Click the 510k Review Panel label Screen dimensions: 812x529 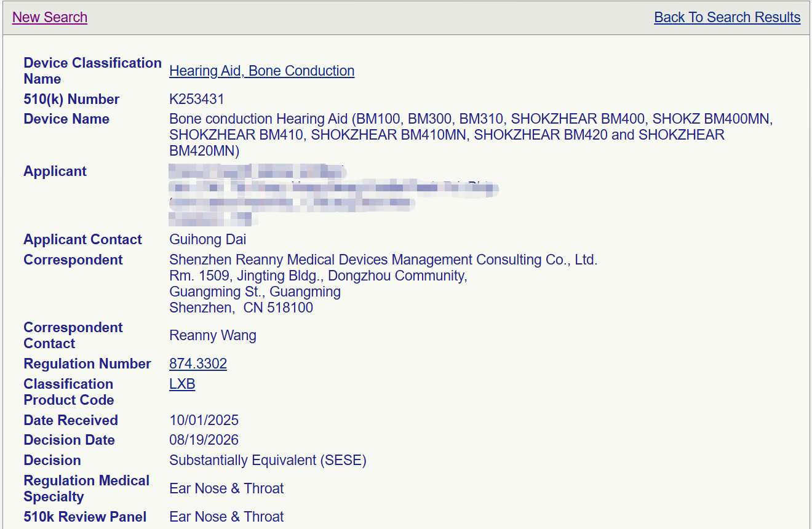(x=85, y=517)
